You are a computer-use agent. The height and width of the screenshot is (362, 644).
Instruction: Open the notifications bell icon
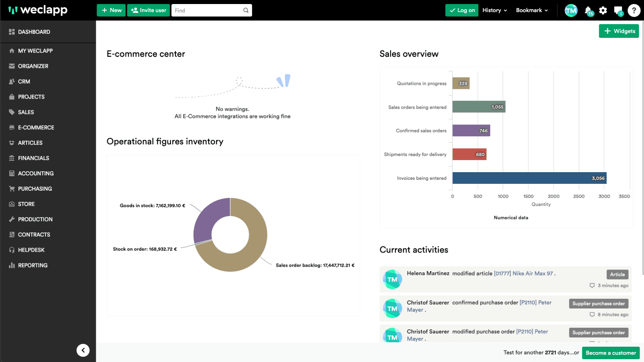coord(588,10)
